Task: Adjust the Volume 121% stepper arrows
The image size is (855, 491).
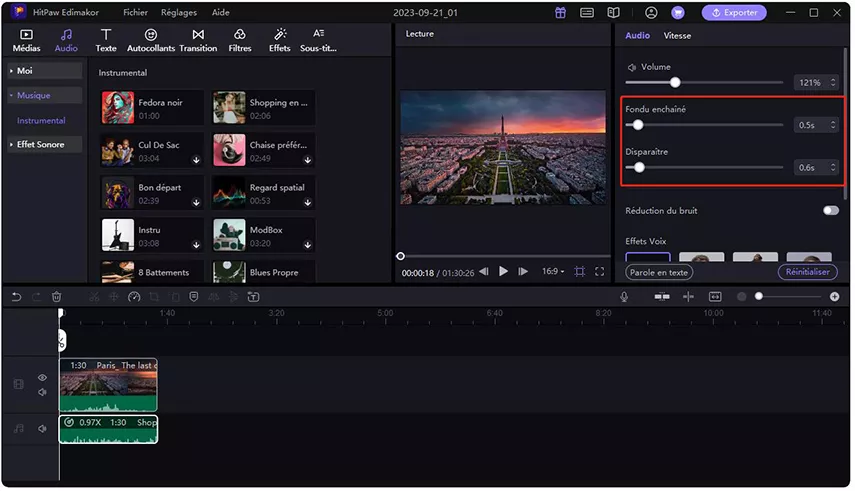Action: (833, 82)
